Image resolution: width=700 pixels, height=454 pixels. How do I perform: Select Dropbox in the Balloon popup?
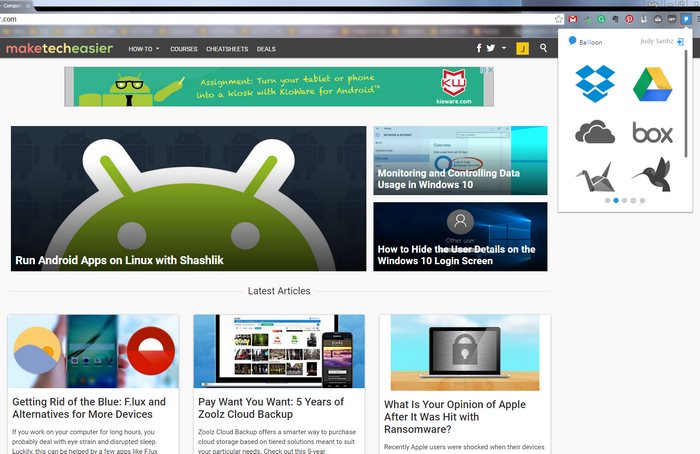(595, 83)
